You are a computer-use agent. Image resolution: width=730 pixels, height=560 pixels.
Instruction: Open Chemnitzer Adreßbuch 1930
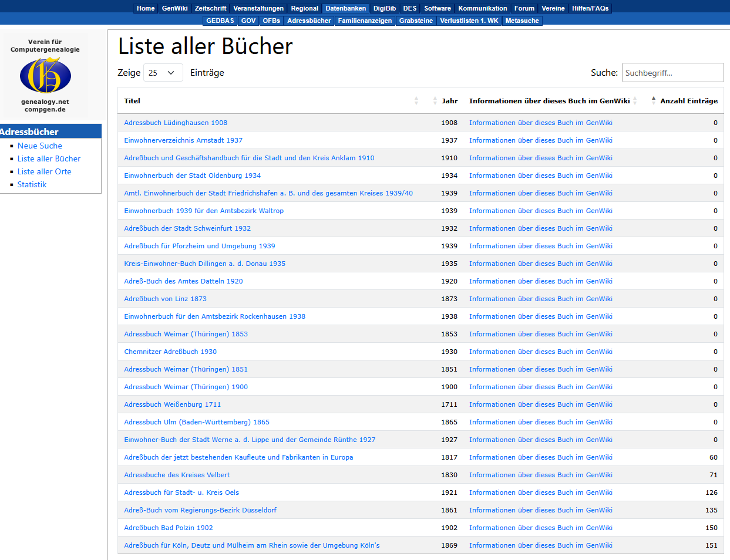point(170,352)
